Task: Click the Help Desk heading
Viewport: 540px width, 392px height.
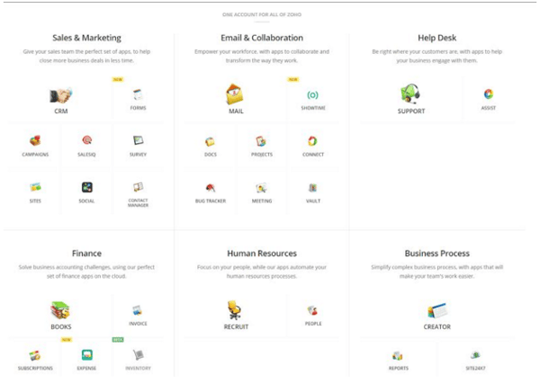Action: tap(437, 38)
